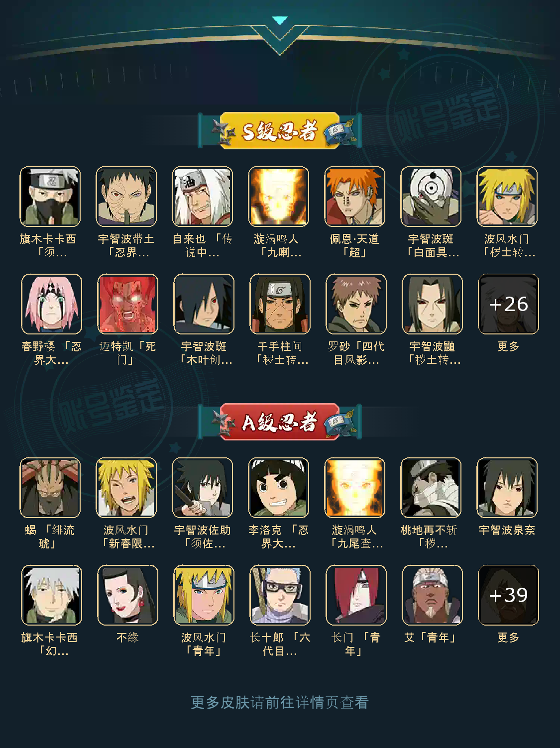Select the 旗木卡卡西「须… avatar in the S级 row

point(50,197)
